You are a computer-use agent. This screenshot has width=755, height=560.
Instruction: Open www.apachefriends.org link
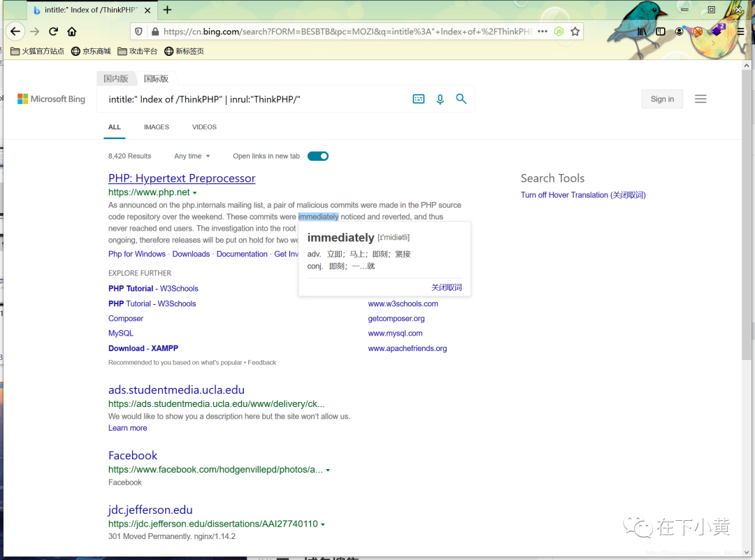pos(408,348)
